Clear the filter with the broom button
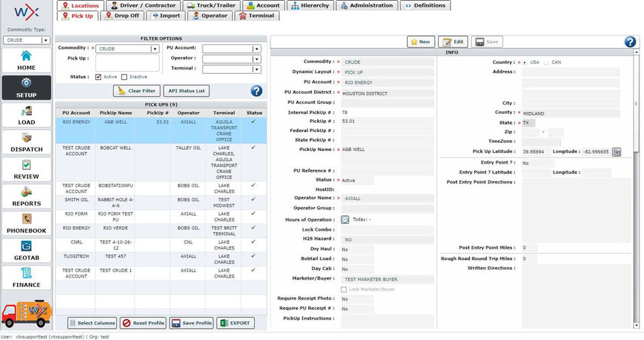 click(x=137, y=91)
